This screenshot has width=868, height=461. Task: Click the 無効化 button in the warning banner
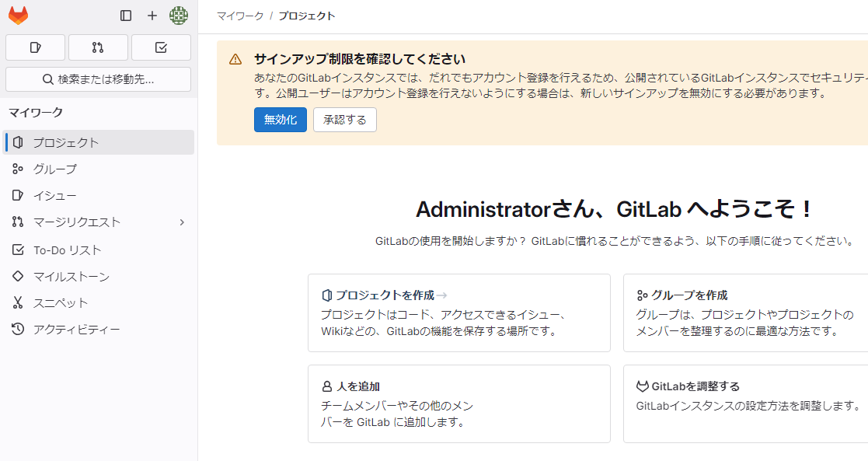[280, 120]
